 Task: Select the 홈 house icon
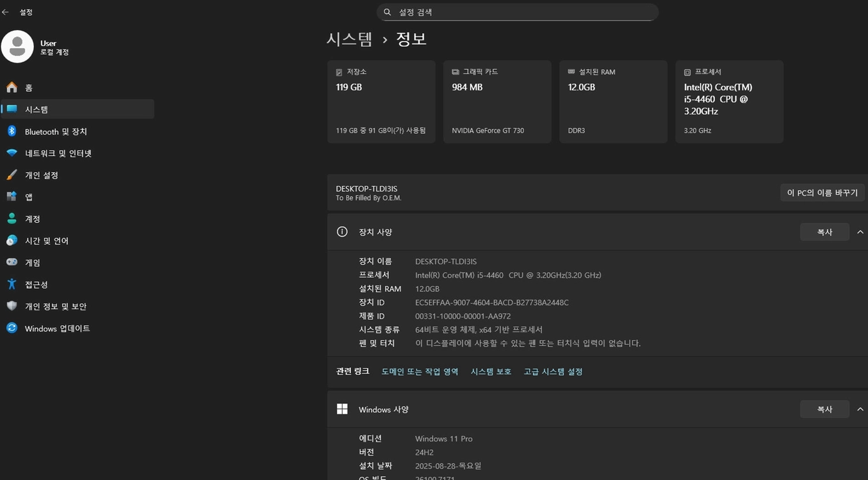[x=12, y=87]
